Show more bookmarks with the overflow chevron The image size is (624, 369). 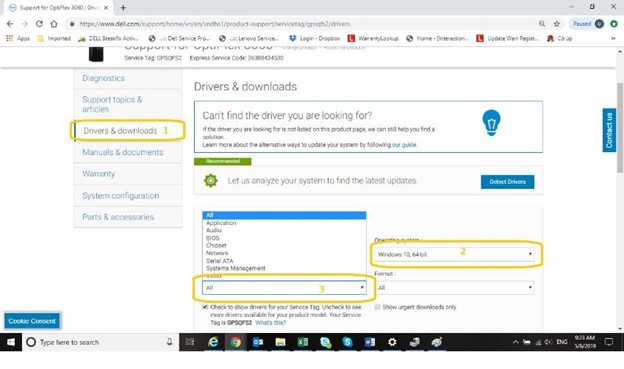(x=613, y=39)
